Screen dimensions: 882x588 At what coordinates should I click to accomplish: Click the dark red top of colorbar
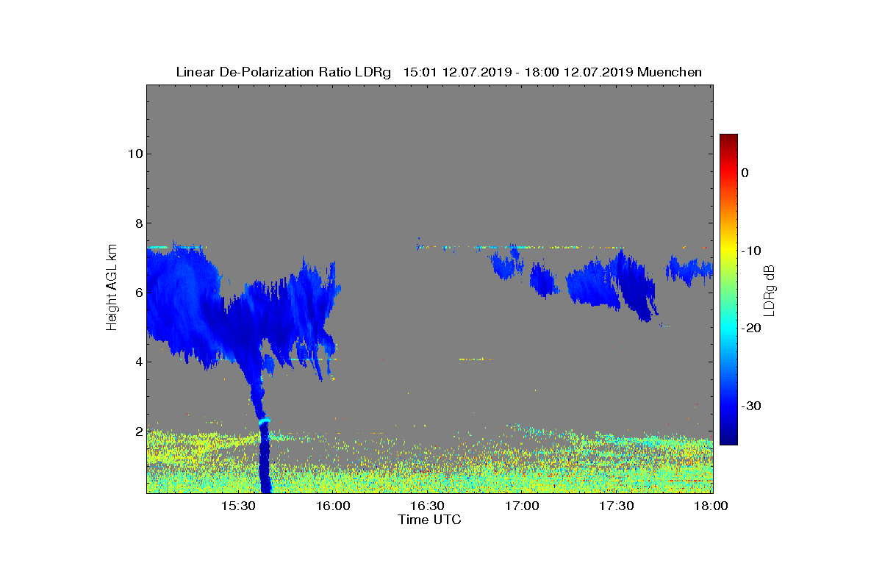pyautogui.click(x=728, y=141)
